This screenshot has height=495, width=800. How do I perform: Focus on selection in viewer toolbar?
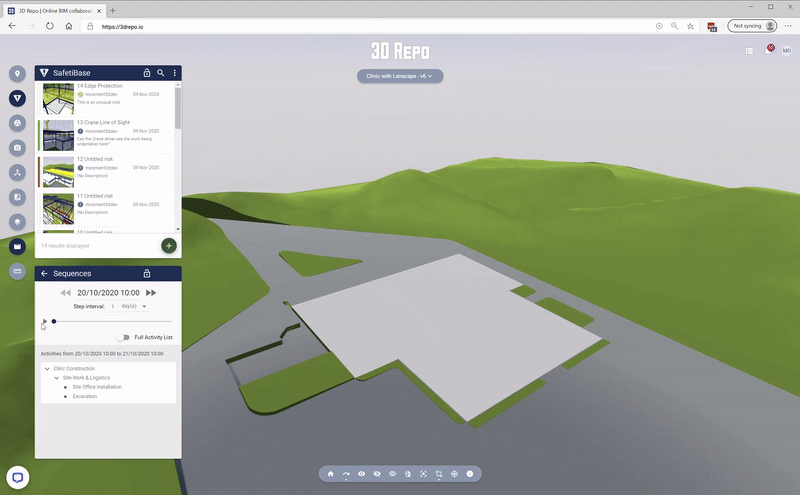pos(423,474)
